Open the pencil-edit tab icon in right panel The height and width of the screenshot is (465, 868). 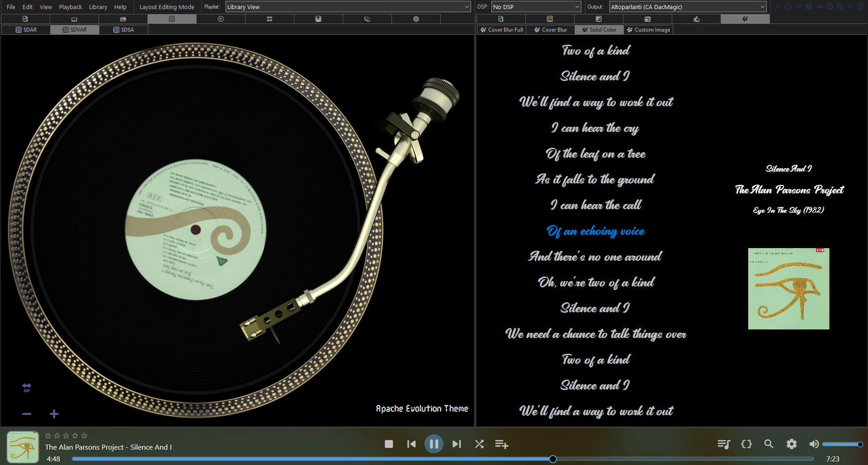(696, 19)
